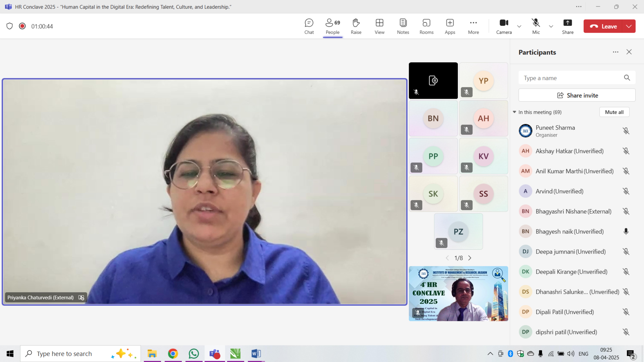The width and height of the screenshot is (644, 362).
Task: Open the Apps menu
Action: pyautogui.click(x=450, y=26)
